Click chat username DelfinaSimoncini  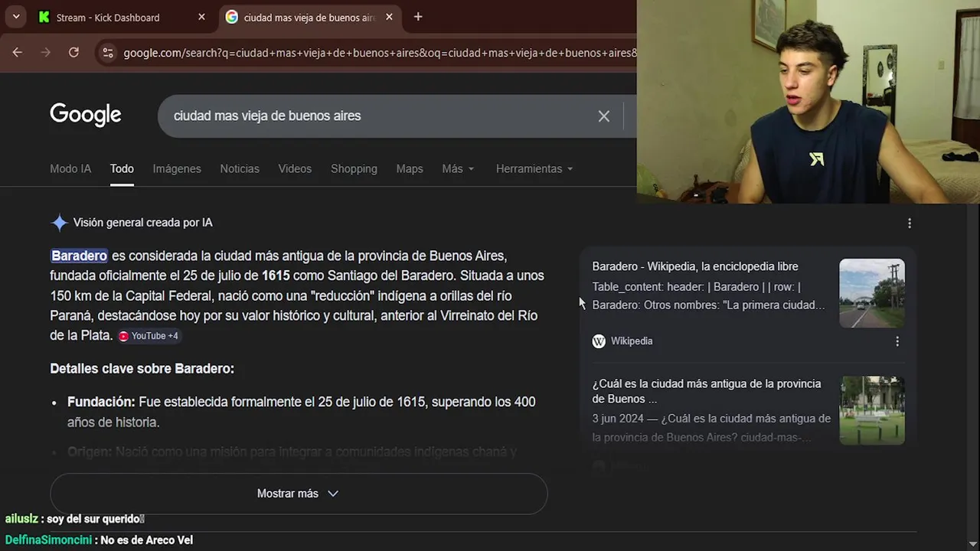pos(48,540)
